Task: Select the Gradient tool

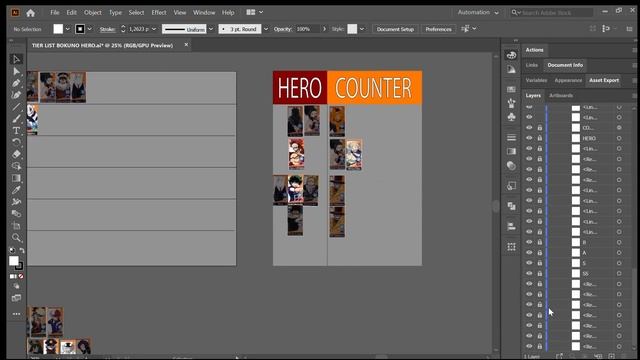Action: point(16,178)
